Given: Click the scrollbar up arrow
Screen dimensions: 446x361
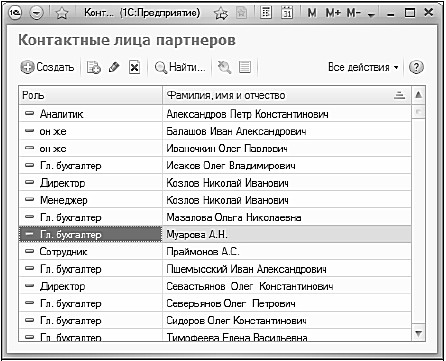Looking at the screenshot, I should 419,95.
